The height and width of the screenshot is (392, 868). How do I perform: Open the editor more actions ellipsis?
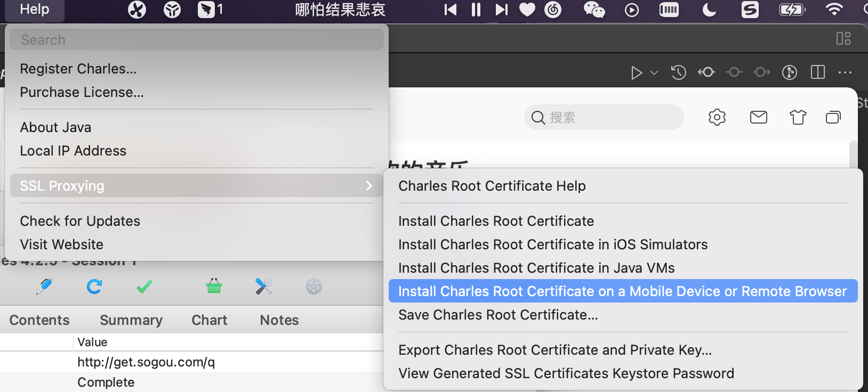[x=845, y=72]
